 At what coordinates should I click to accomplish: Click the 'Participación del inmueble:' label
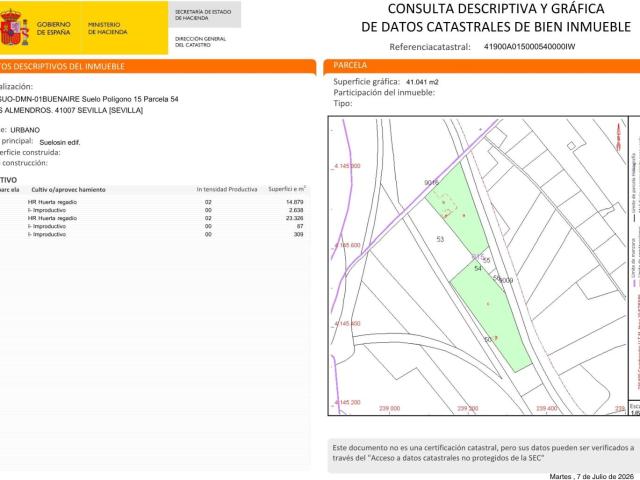click(x=384, y=93)
